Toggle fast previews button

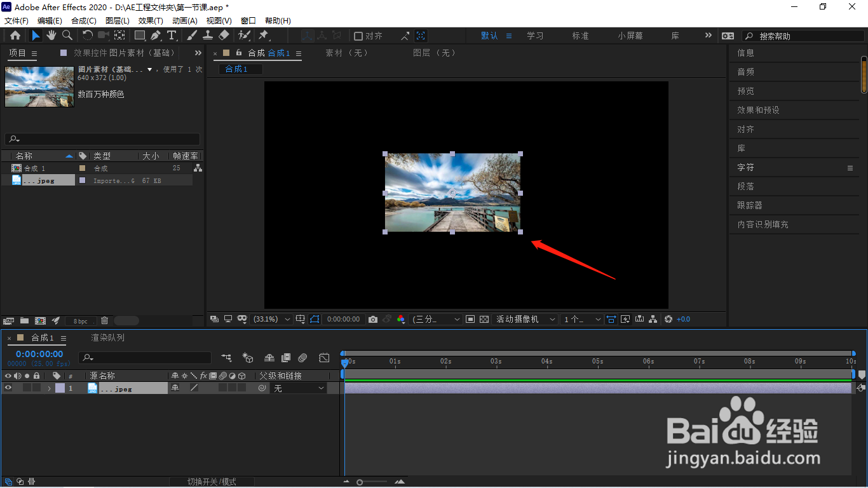click(625, 319)
